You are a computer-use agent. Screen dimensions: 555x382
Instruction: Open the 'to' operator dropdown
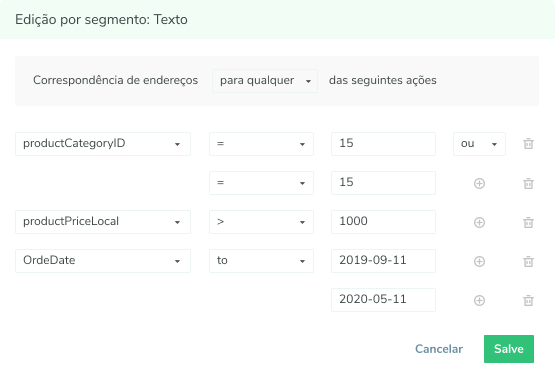coord(261,261)
